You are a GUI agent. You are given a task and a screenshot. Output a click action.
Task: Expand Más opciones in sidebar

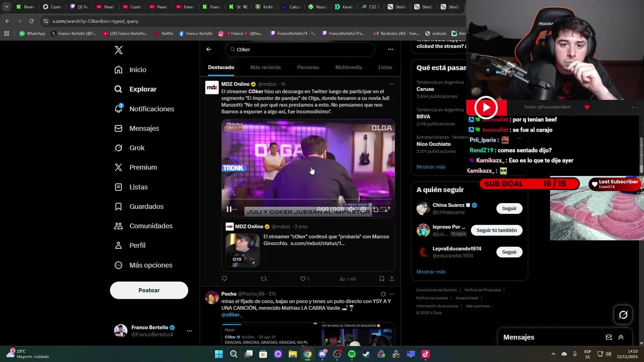pos(143,265)
